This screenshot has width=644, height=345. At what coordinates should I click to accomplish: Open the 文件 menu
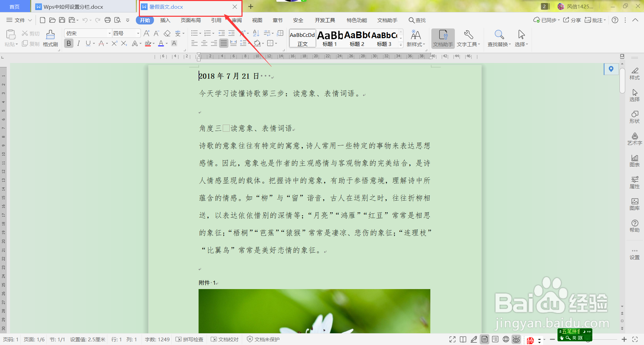click(x=18, y=20)
